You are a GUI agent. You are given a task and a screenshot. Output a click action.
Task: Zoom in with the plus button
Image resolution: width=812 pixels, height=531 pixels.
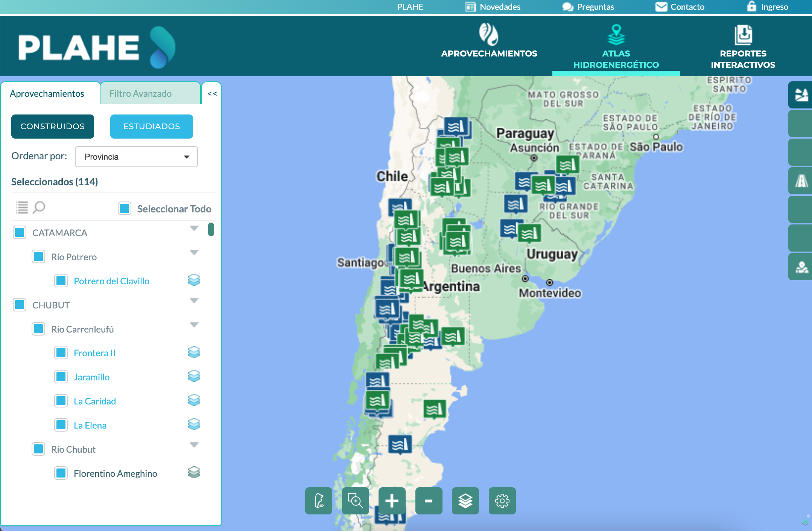pyautogui.click(x=392, y=501)
